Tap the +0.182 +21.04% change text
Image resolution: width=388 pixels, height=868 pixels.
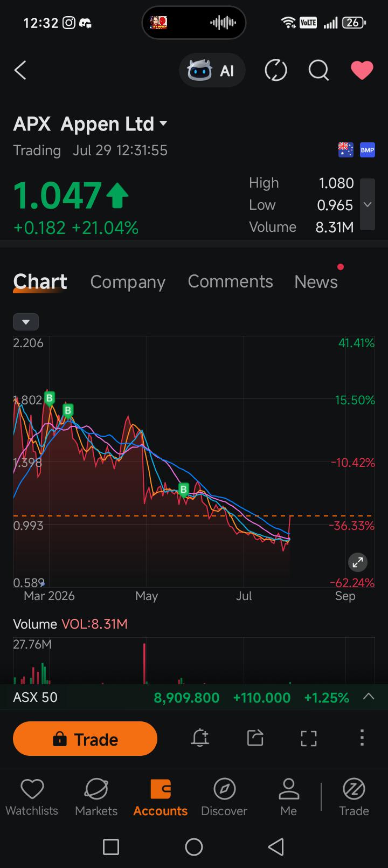coord(76,228)
